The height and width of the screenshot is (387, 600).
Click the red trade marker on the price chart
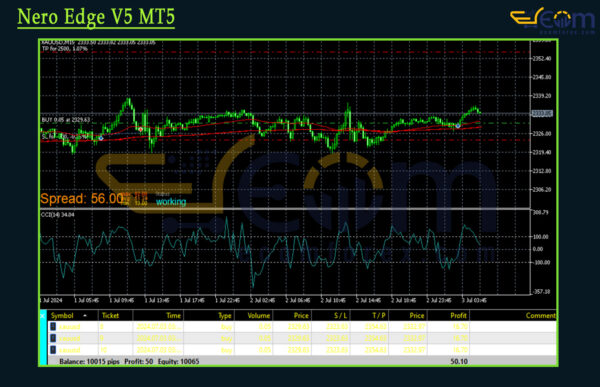(141, 129)
